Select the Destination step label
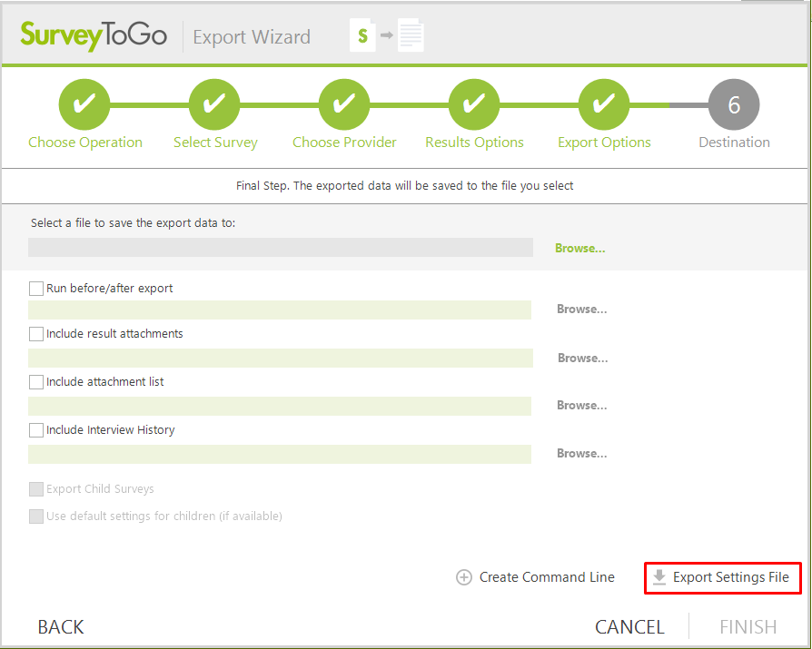Viewport: 812px width, 649px height. point(734,143)
